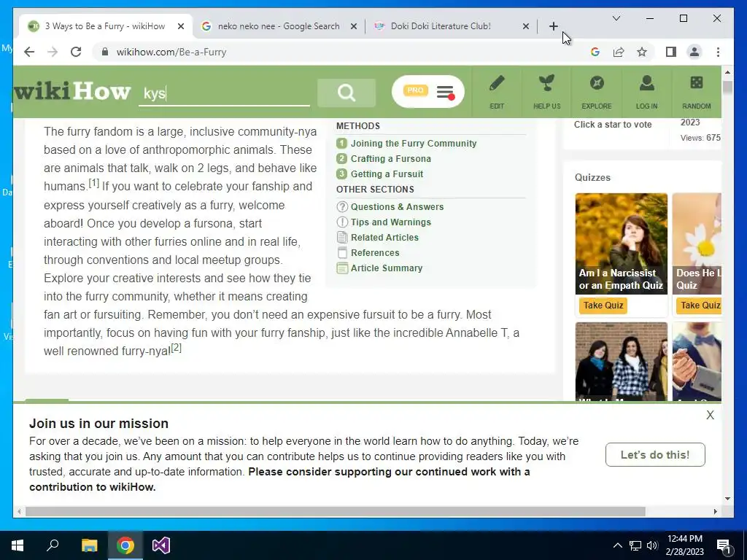The image size is (747, 560).
Task: Go back with browser back arrow
Action: coord(29,52)
